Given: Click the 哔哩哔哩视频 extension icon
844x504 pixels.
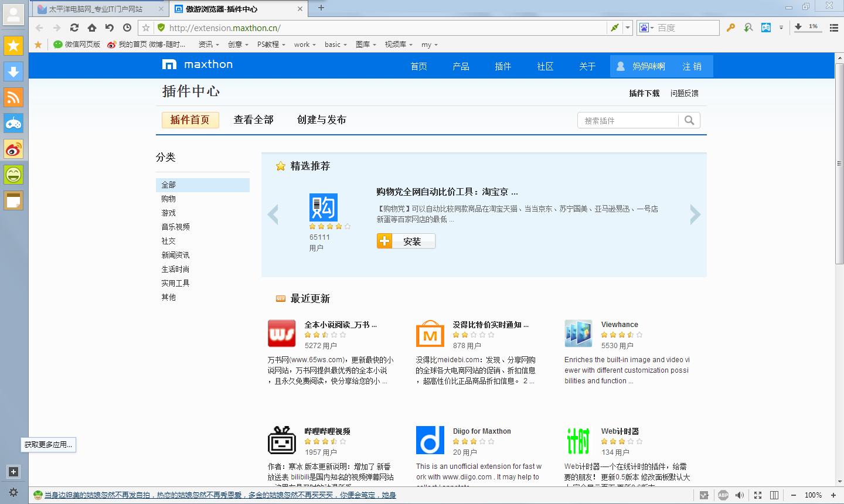Looking at the screenshot, I should tap(282, 440).
